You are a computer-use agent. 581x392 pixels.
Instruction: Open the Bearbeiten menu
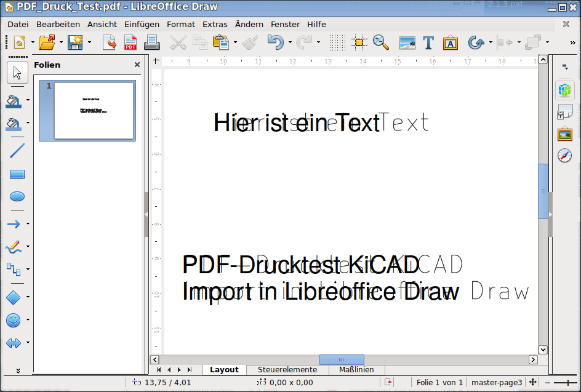coord(58,25)
